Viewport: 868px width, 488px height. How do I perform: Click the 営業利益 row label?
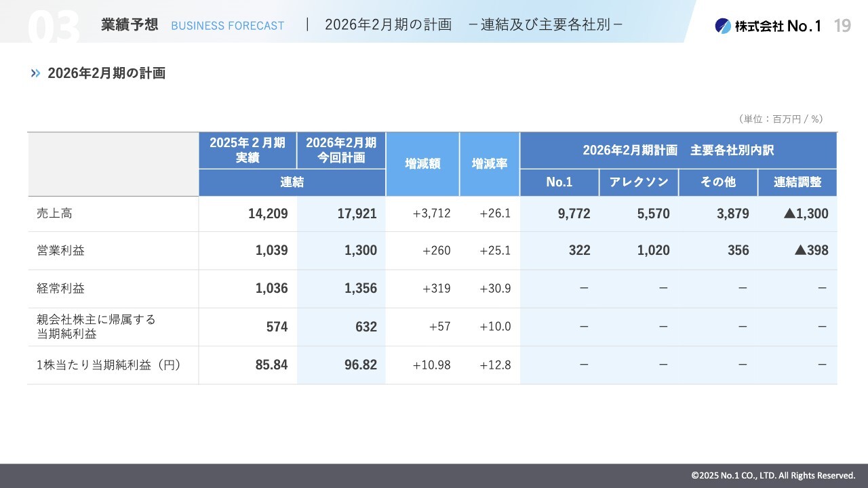(x=60, y=250)
